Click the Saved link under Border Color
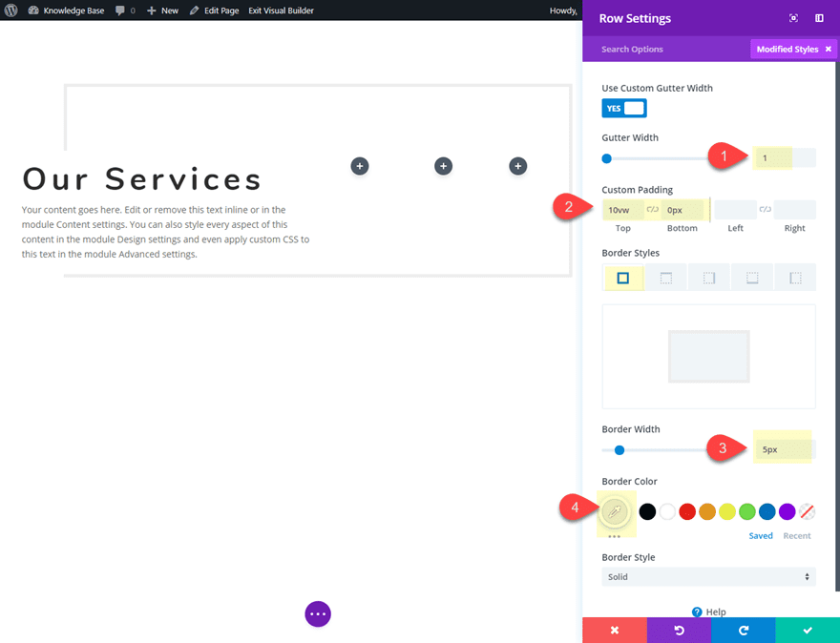 [x=761, y=535]
